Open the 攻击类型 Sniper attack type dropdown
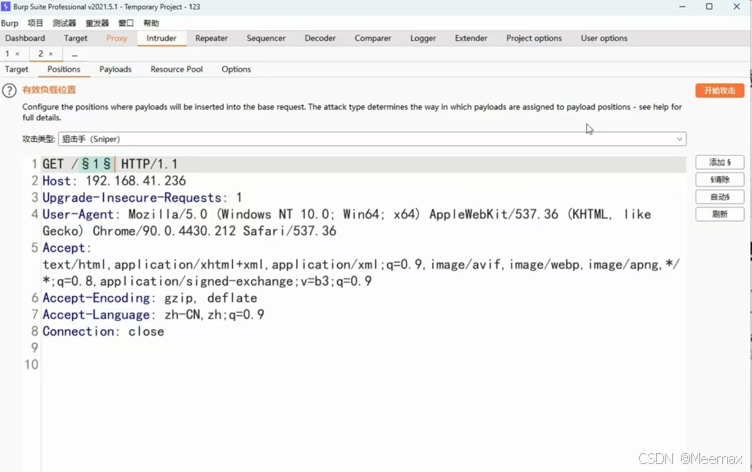Viewport: 752px width, 472px height. [372, 139]
